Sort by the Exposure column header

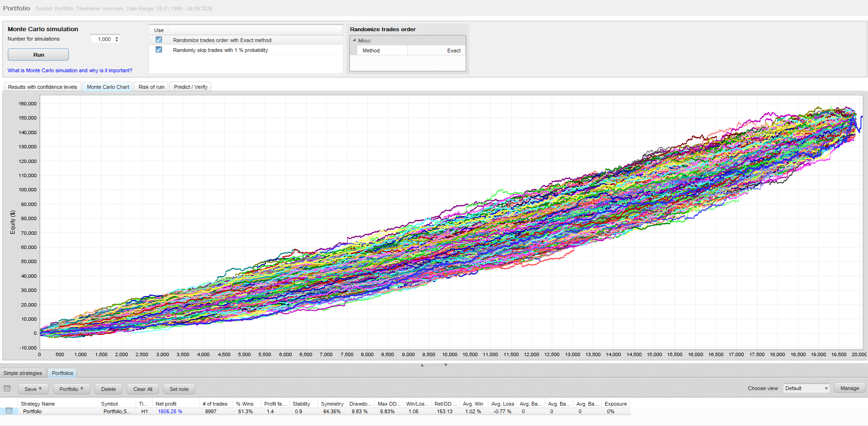616,404
